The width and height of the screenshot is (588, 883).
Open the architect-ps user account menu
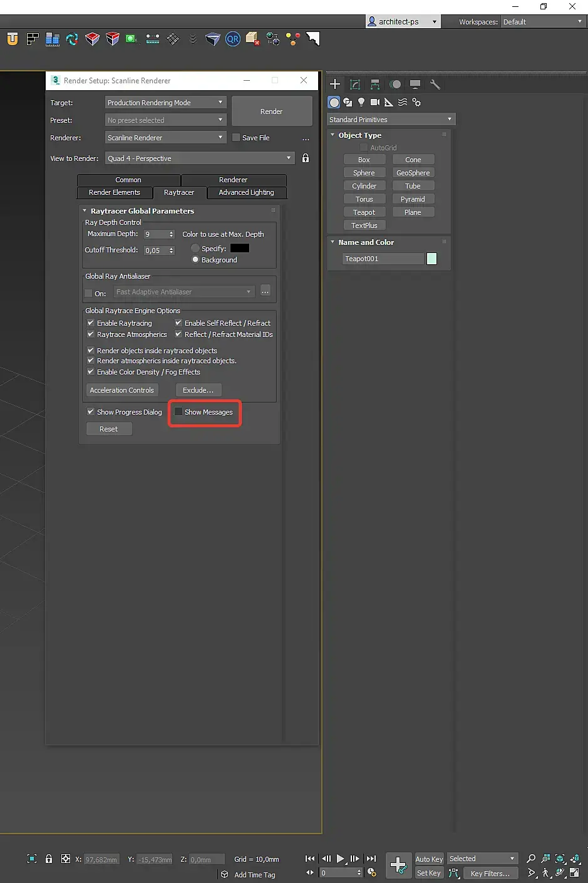pos(403,22)
